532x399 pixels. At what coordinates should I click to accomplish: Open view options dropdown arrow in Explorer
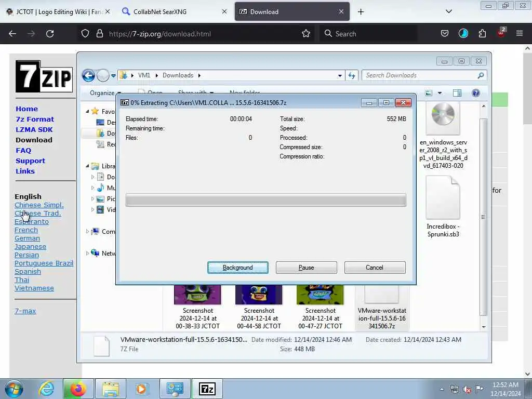coord(440,93)
